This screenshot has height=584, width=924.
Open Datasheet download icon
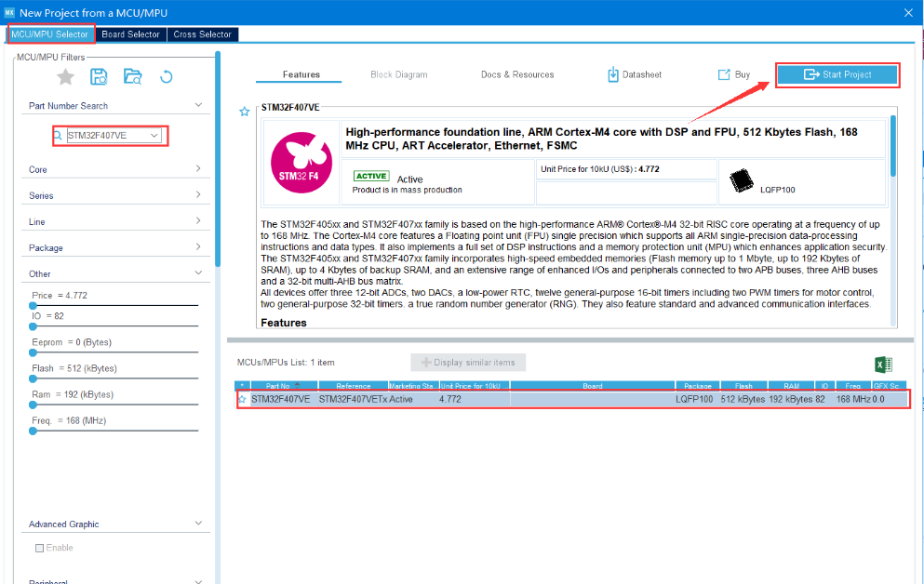613,74
